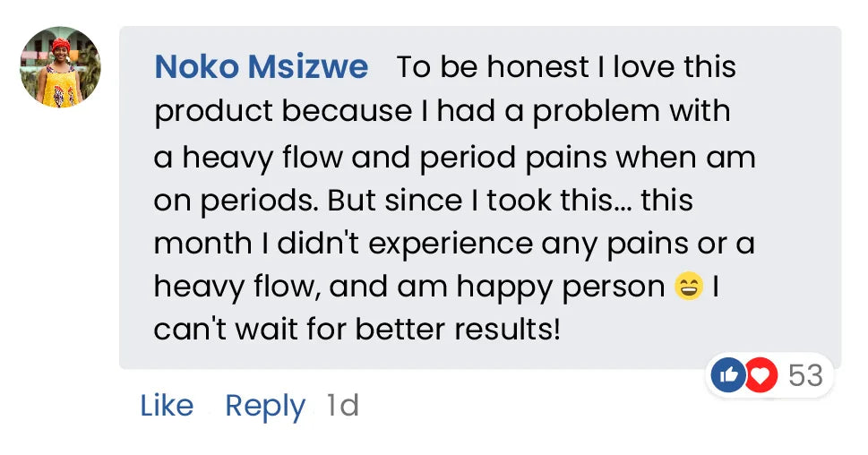Click the word "product" in the comment

pos(213,112)
